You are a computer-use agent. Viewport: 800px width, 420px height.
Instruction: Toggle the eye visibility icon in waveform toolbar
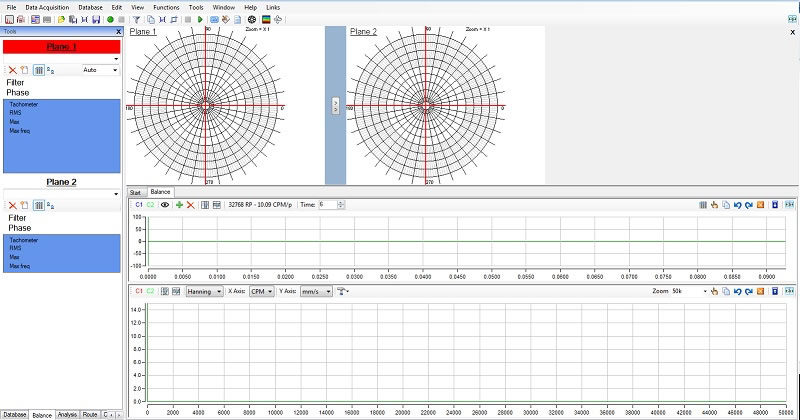pyautogui.click(x=164, y=204)
